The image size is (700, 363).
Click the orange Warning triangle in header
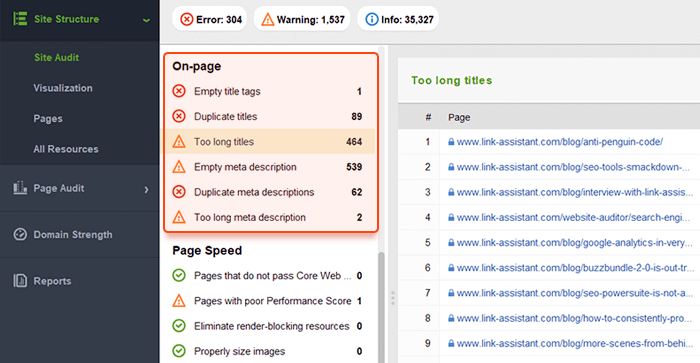[267, 19]
